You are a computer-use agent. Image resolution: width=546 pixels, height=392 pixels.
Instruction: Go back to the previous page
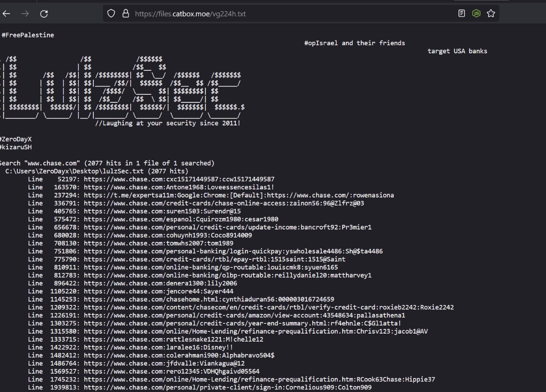(6, 14)
